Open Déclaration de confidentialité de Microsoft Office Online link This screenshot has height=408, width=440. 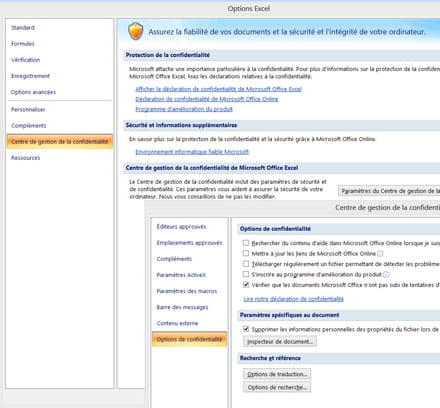pos(207,99)
